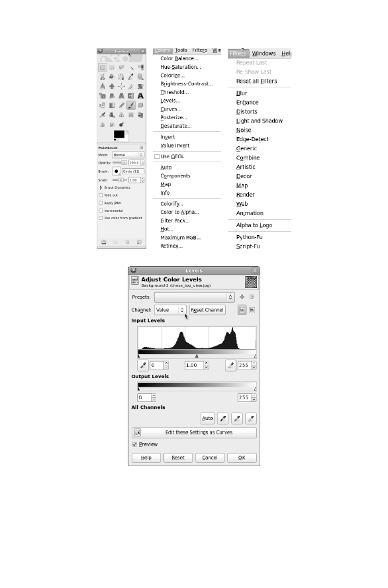
Task: Enable the Fade out checkbox
Action: 101,195
